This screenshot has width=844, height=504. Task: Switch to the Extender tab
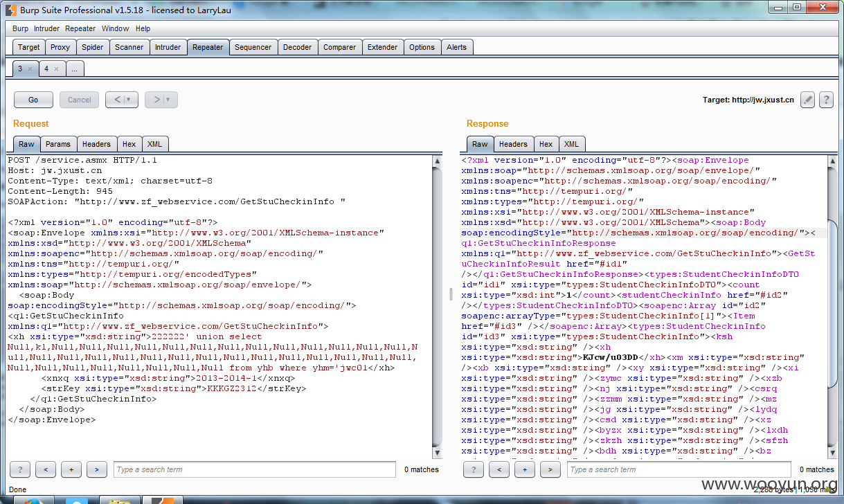[382, 47]
